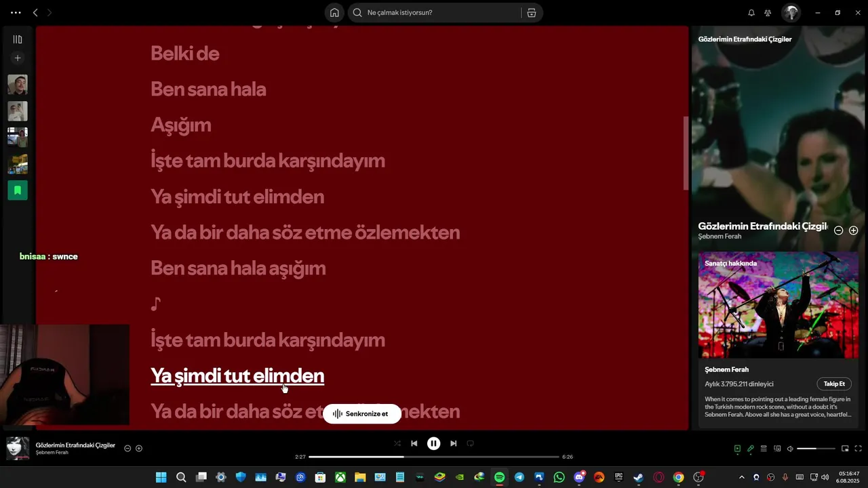Open the taskbar clock and date
This screenshot has height=488, width=868.
(x=848, y=477)
